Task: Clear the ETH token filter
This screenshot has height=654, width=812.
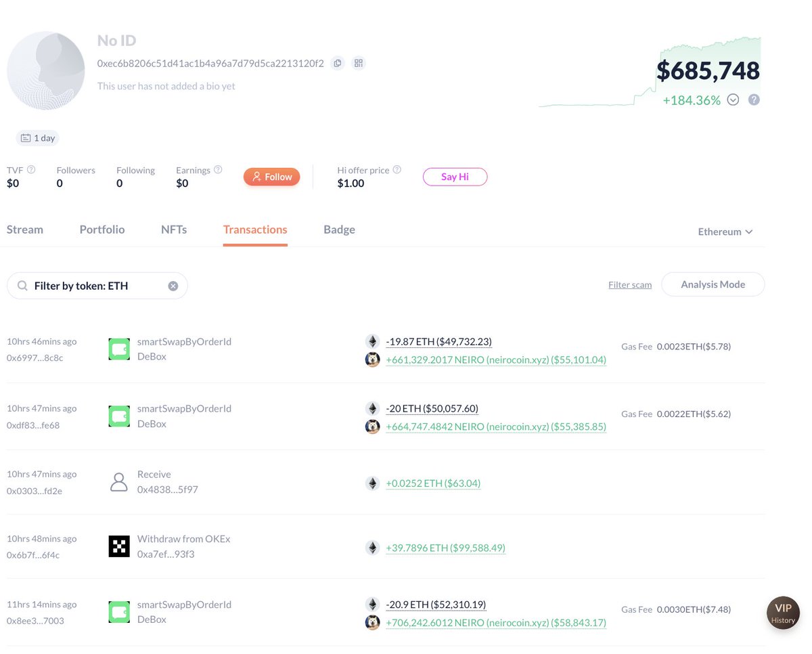Action: pyautogui.click(x=173, y=286)
